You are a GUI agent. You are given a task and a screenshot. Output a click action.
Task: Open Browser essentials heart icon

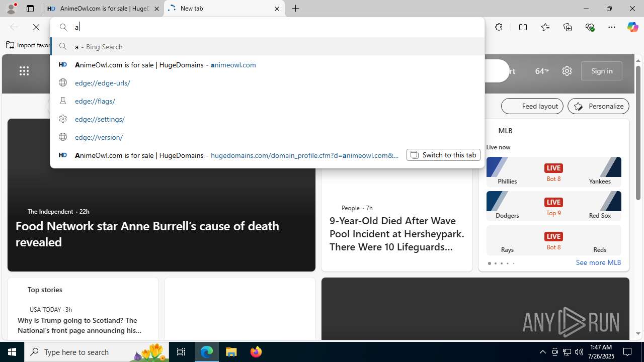590,27
